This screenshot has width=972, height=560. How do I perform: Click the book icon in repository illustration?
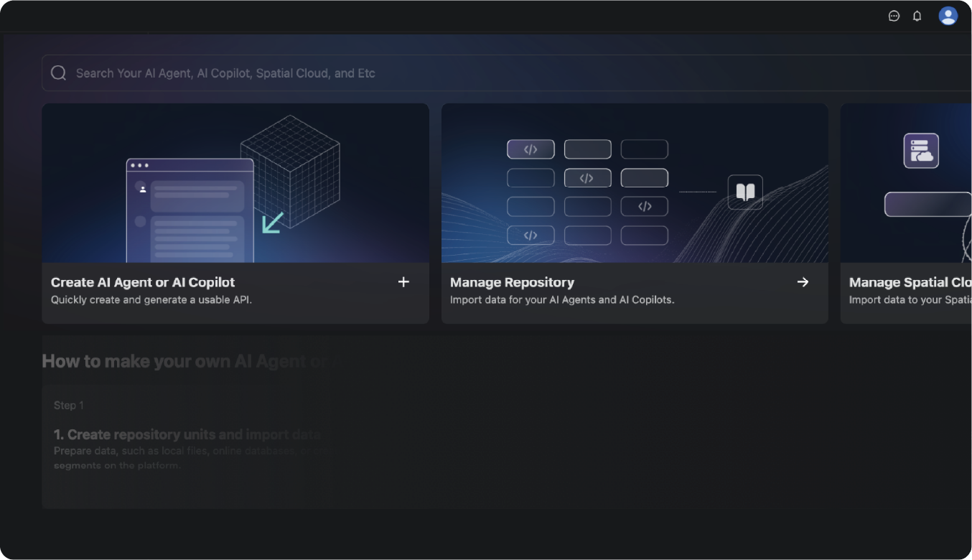pyautogui.click(x=745, y=192)
